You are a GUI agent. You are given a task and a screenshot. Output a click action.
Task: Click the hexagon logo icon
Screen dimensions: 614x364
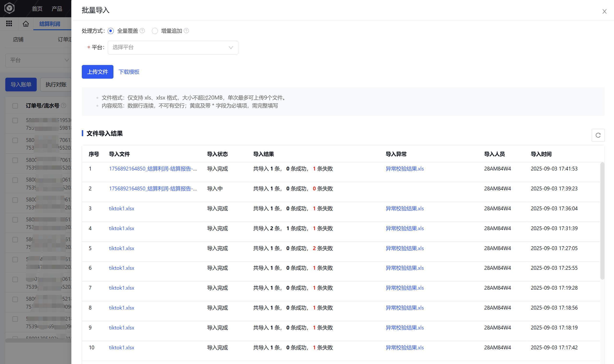click(x=9, y=8)
